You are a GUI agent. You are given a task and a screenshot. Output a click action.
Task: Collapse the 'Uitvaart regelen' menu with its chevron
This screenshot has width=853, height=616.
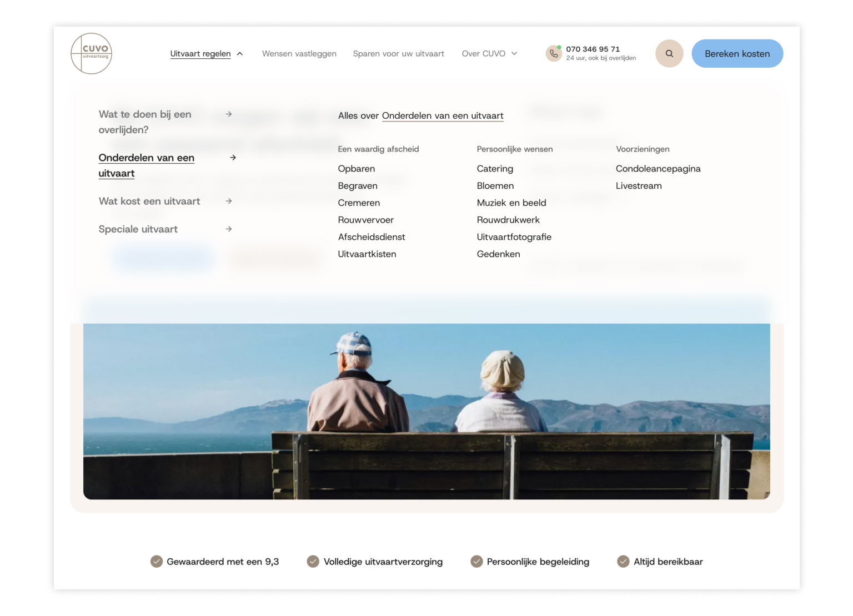pos(239,53)
